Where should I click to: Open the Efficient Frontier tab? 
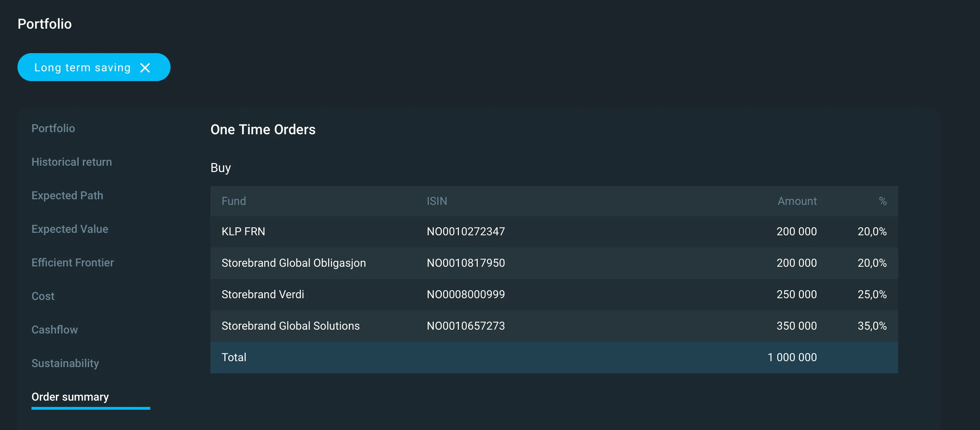(x=73, y=263)
